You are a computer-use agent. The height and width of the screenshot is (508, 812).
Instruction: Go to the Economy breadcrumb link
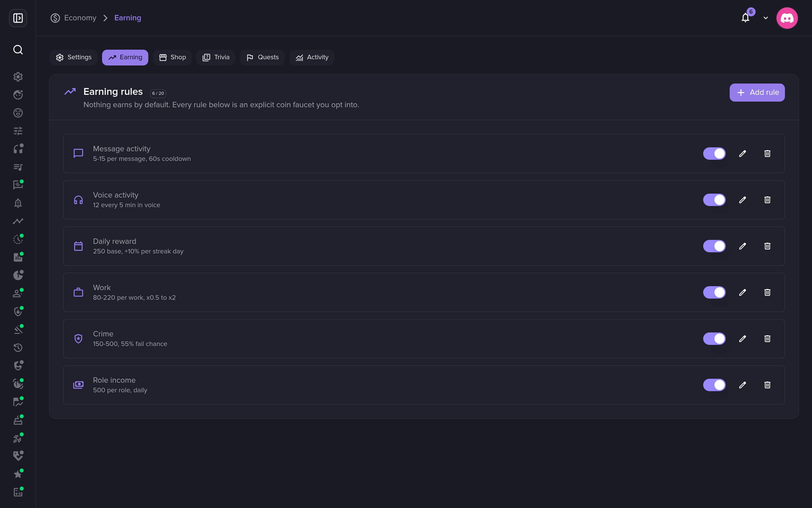point(74,18)
